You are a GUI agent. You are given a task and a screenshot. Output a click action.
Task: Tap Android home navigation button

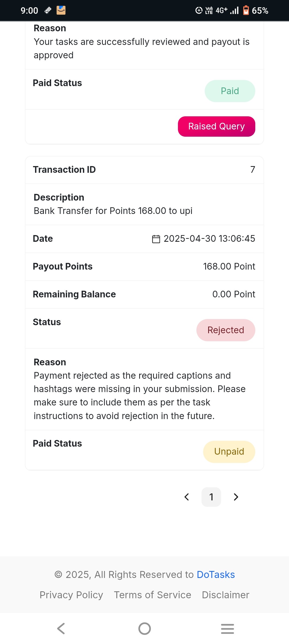pyautogui.click(x=144, y=628)
